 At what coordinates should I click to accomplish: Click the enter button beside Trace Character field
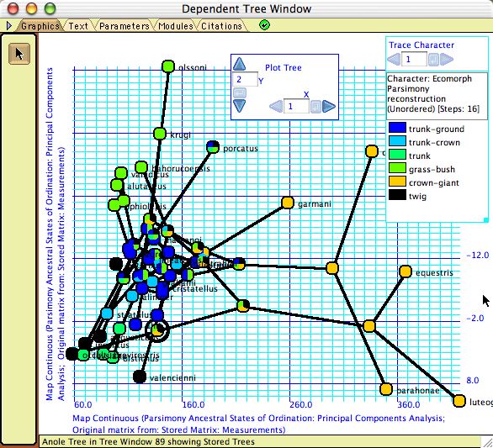[433, 60]
